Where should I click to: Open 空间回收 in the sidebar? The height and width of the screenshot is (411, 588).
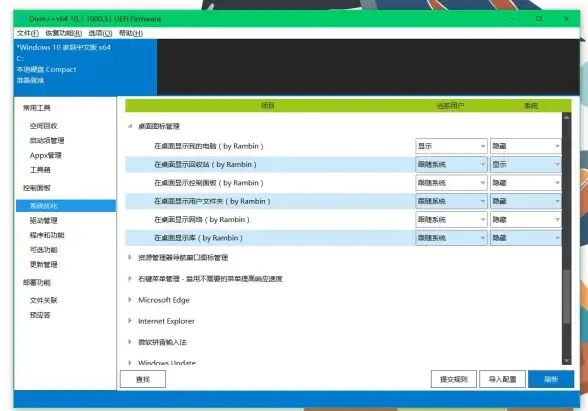click(x=44, y=126)
